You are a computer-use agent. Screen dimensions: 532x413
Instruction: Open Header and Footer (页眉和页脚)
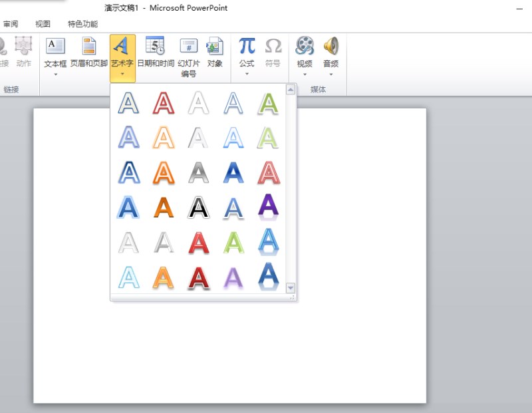89,53
